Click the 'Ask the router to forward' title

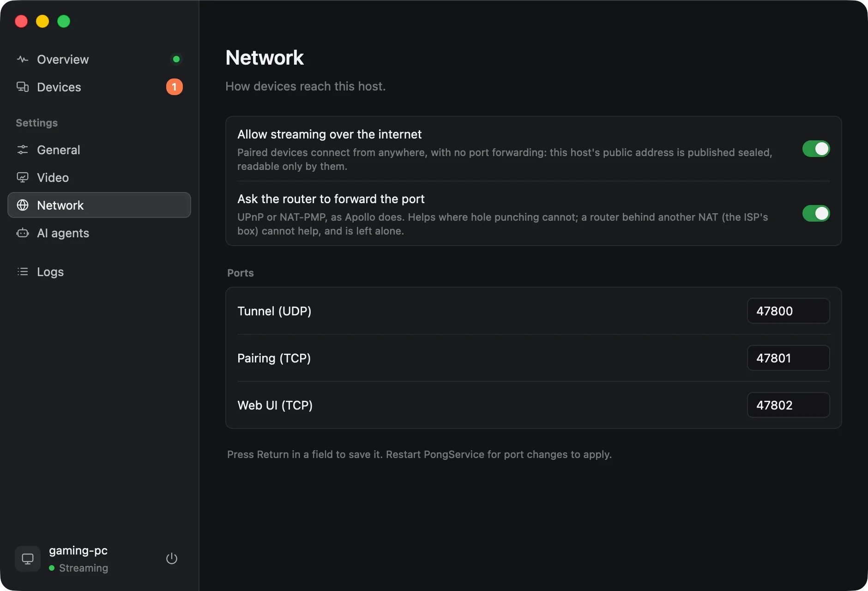331,199
